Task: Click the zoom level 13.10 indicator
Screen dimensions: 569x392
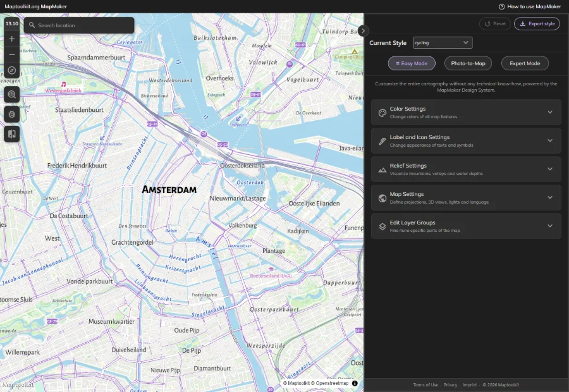Action: click(x=11, y=23)
